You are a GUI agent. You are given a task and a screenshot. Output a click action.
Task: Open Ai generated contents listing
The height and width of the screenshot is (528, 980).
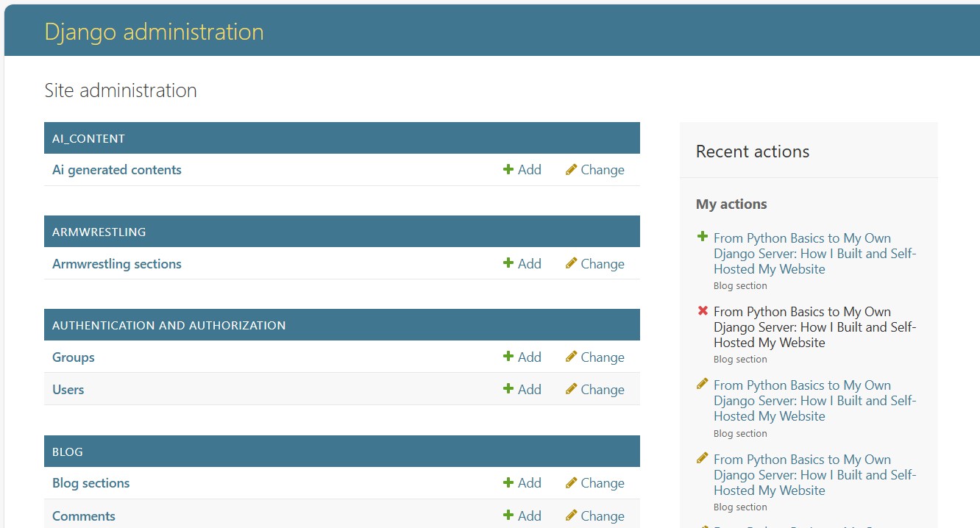click(x=116, y=169)
